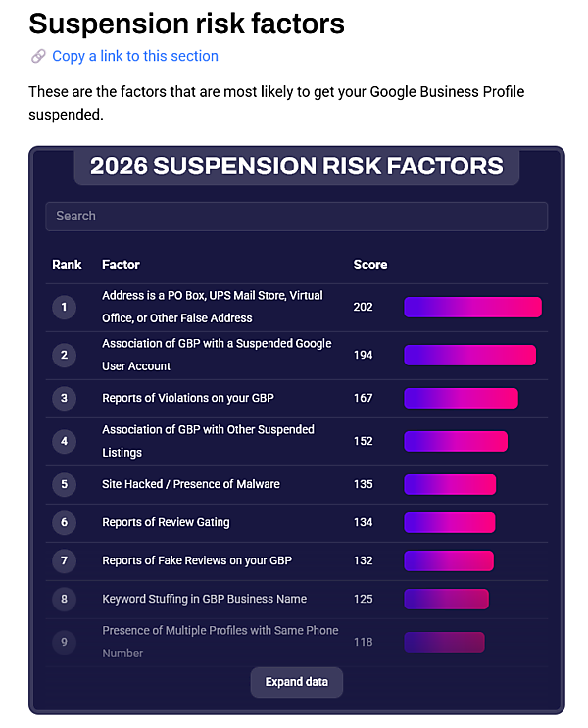Viewport: 588px width, 728px height.
Task: Select the rank 3 number badge
Action: coord(64,398)
